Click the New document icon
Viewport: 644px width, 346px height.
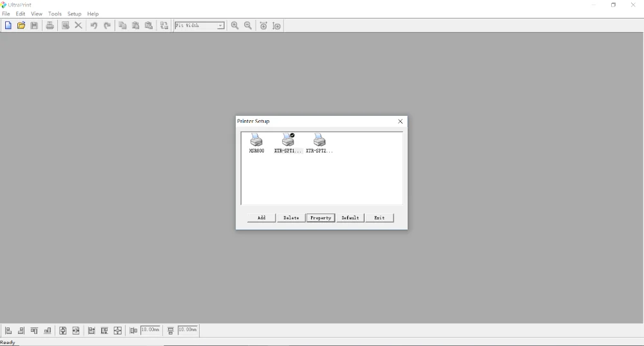pyautogui.click(x=8, y=26)
